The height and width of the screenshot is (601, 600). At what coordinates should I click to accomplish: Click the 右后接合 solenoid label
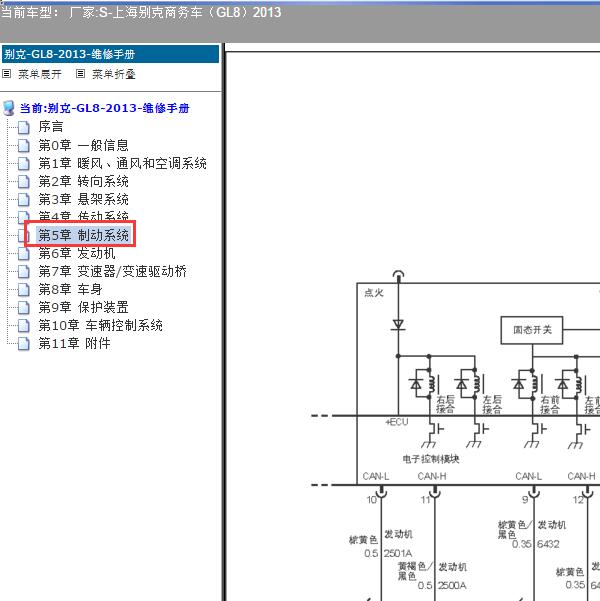pyautogui.click(x=445, y=404)
